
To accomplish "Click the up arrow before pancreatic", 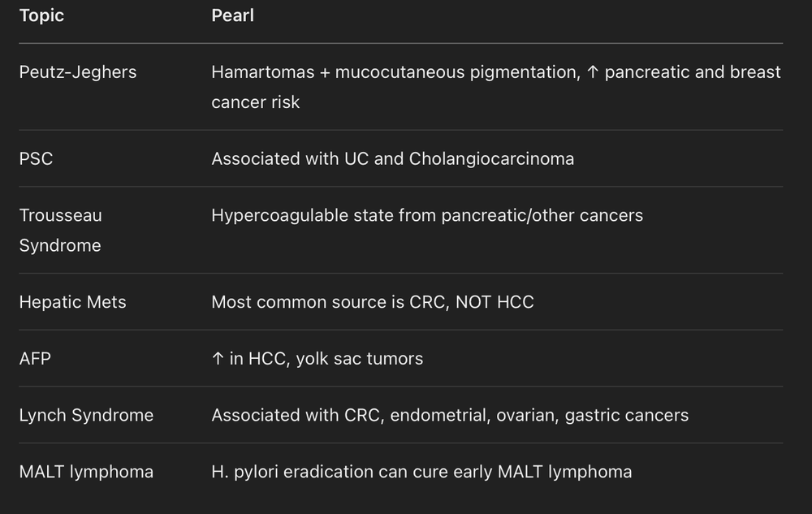I will click(592, 72).
